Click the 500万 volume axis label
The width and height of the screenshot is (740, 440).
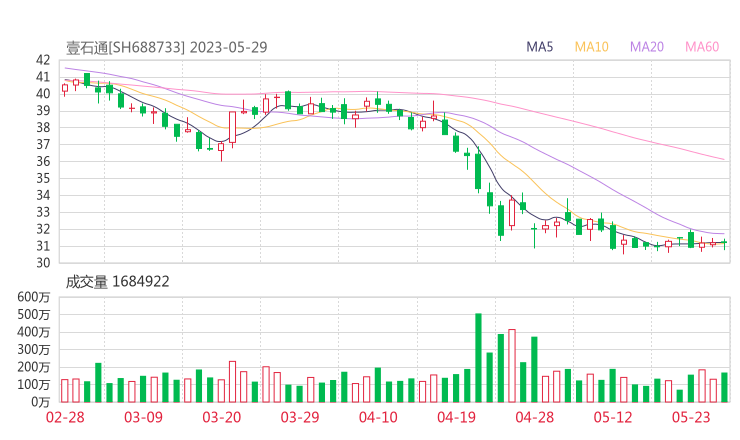34,314
